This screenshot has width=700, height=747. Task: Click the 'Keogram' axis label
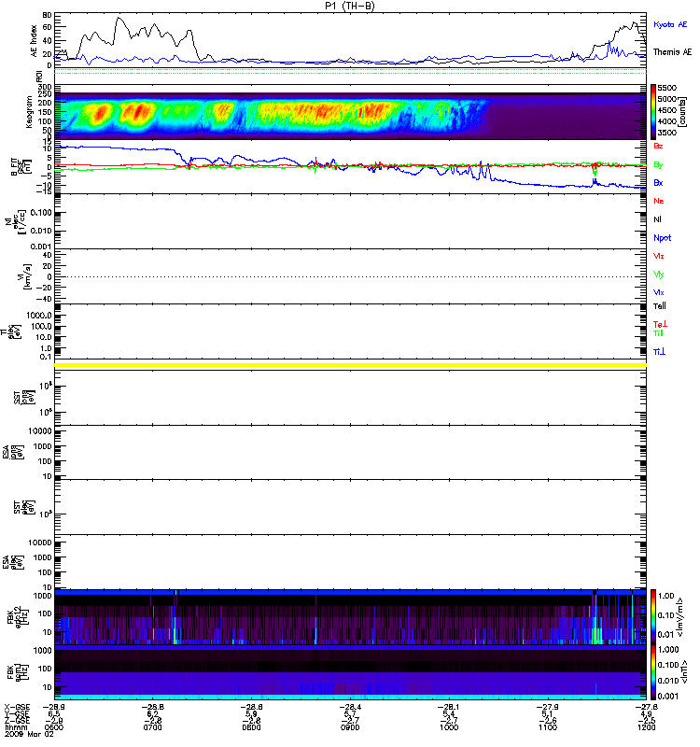tap(29, 111)
